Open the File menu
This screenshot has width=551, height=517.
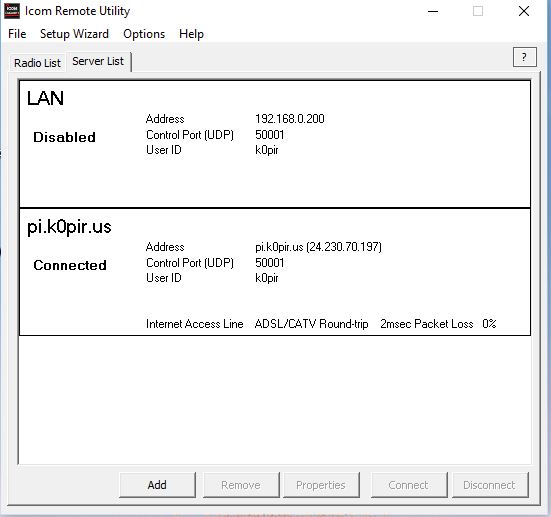click(x=17, y=34)
